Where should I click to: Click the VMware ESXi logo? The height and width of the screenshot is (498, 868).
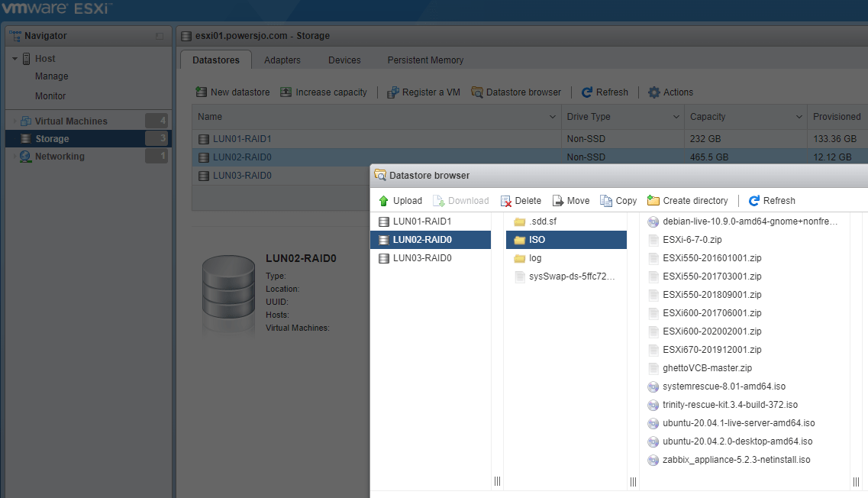pyautogui.click(x=56, y=8)
